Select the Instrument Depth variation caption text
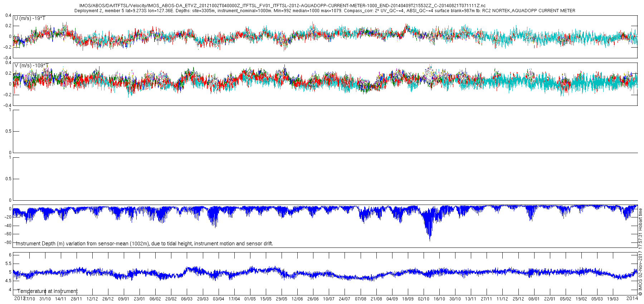 [x=145, y=244]
